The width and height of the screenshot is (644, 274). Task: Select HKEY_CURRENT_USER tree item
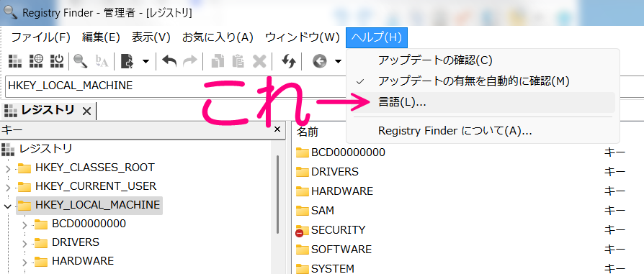point(96,186)
